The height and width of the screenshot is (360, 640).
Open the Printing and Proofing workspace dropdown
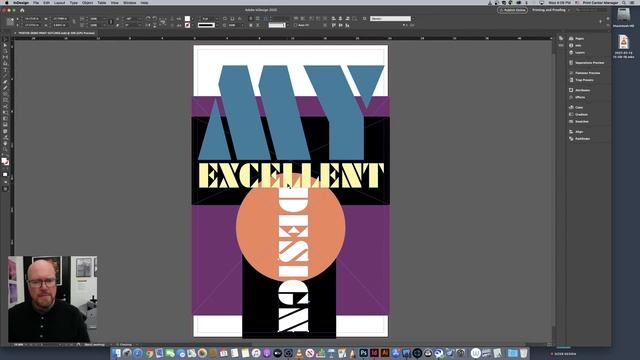550,10
